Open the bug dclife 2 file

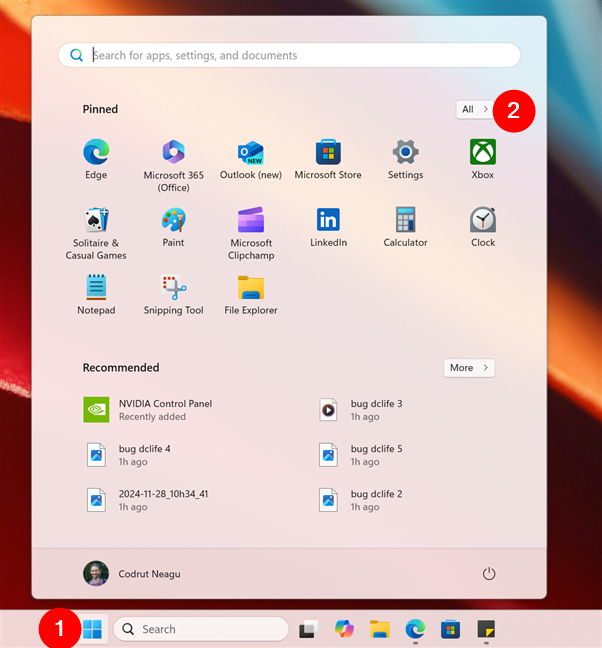tap(360, 500)
